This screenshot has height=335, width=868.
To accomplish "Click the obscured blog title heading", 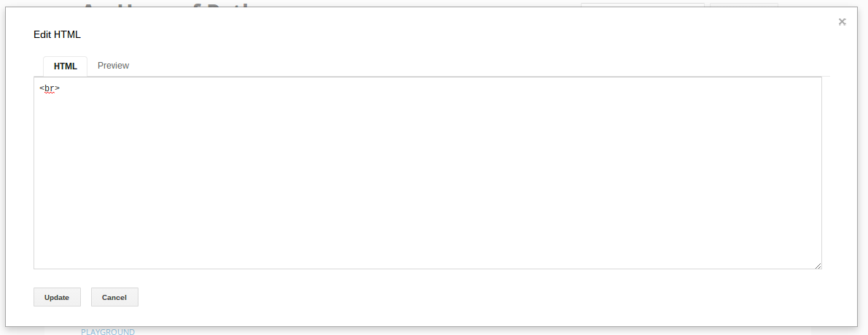I will click(x=166, y=5).
